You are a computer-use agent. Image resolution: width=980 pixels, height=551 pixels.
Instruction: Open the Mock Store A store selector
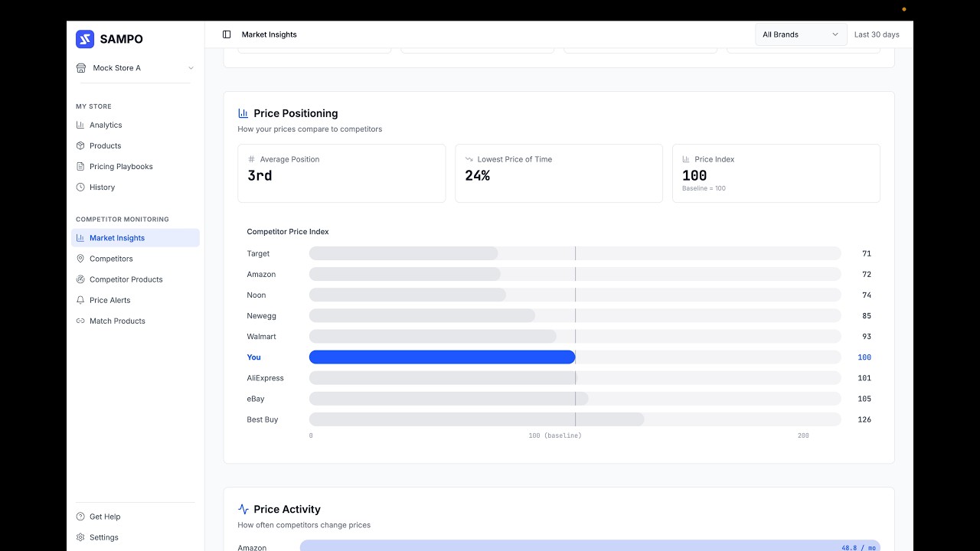point(136,68)
